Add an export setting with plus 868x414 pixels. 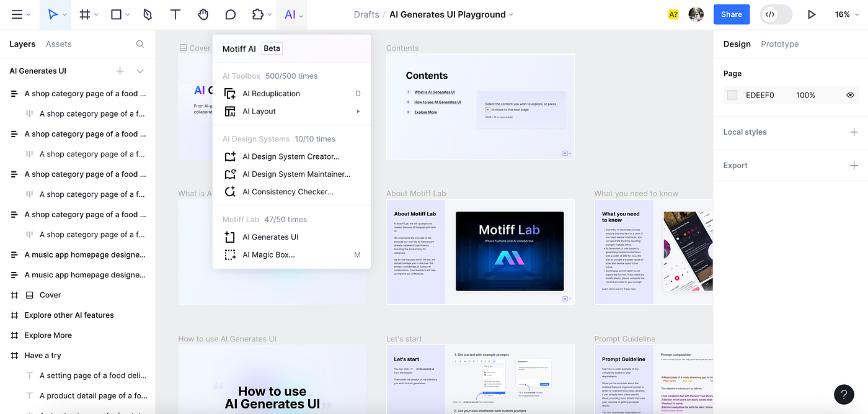[854, 165]
